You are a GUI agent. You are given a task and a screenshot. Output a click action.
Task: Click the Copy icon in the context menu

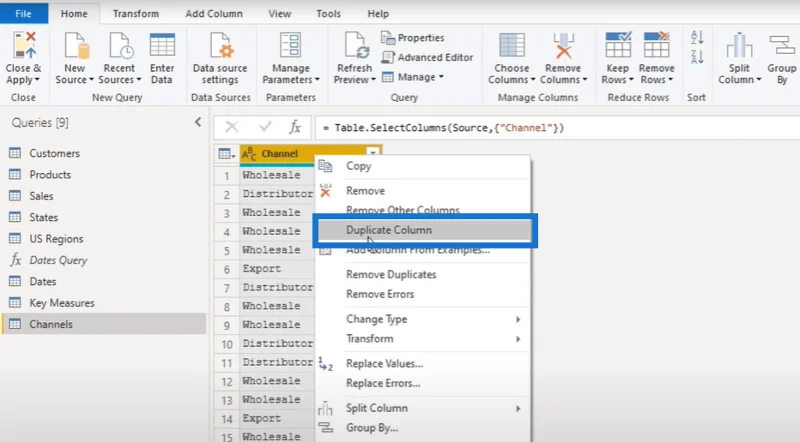(326, 166)
